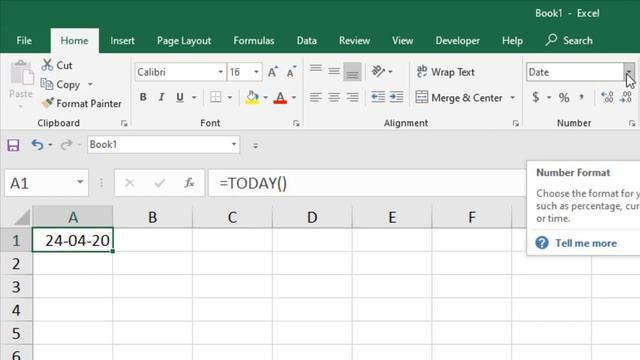Open Insert Function fx dialog
Image resolution: width=640 pixels, height=360 pixels.
(189, 183)
